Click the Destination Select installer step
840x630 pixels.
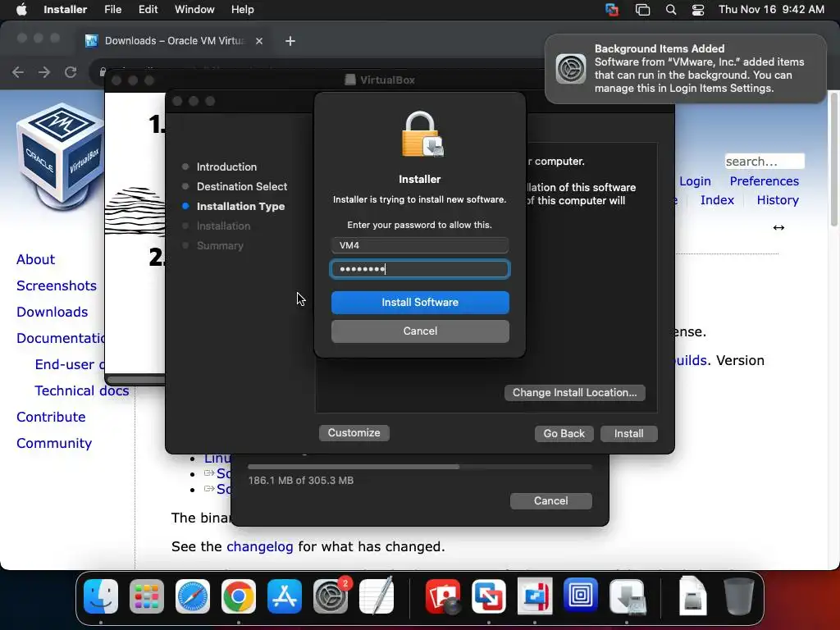[242, 186]
